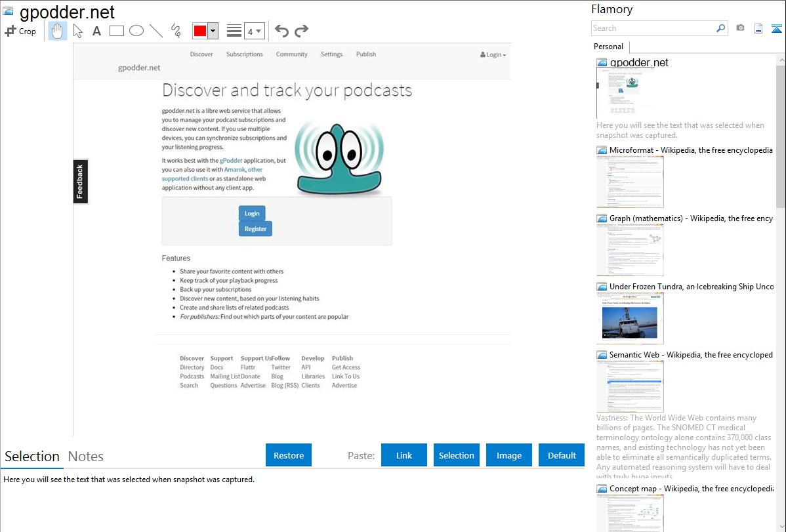Click the magnifier icon in the search box
The width and height of the screenshot is (786, 532).
(x=720, y=28)
